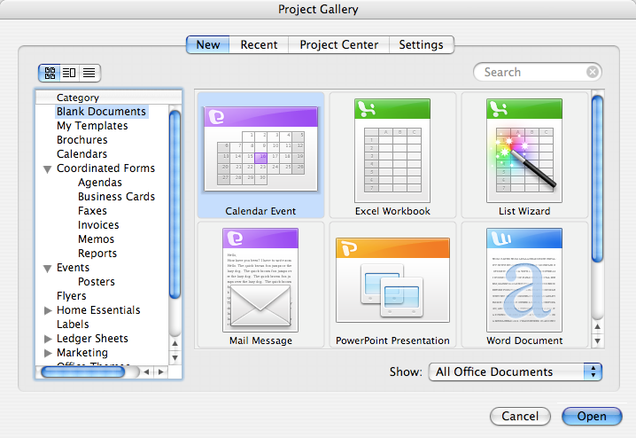Screen dimensions: 636x438
Task: Switch to list with preview view
Action: click(69, 73)
